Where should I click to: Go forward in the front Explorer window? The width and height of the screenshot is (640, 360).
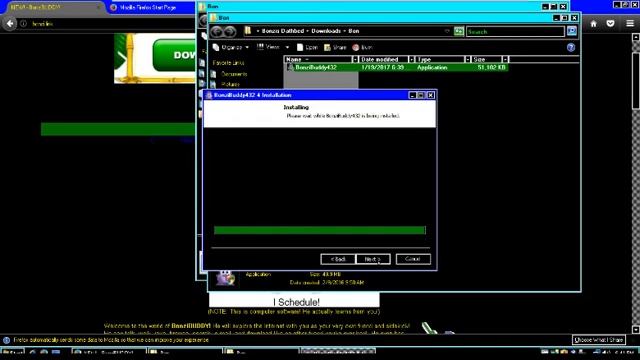[x=231, y=31]
